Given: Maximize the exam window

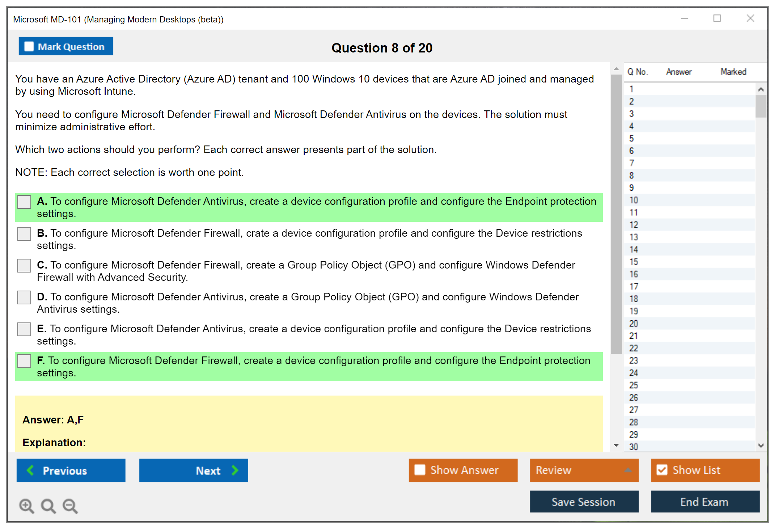Looking at the screenshot, I should pyautogui.click(x=717, y=18).
